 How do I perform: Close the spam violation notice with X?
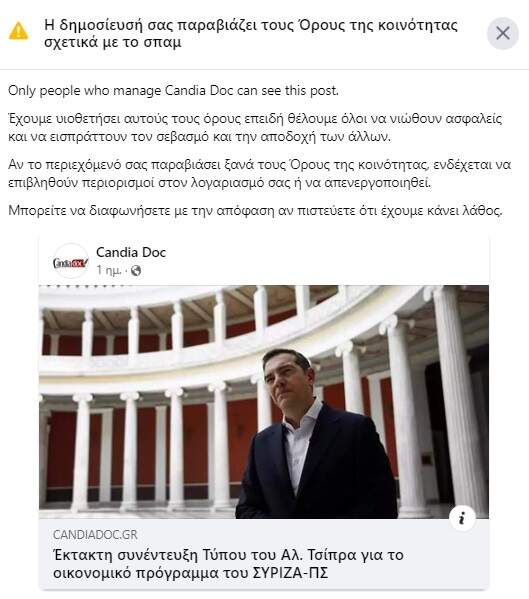[503, 33]
